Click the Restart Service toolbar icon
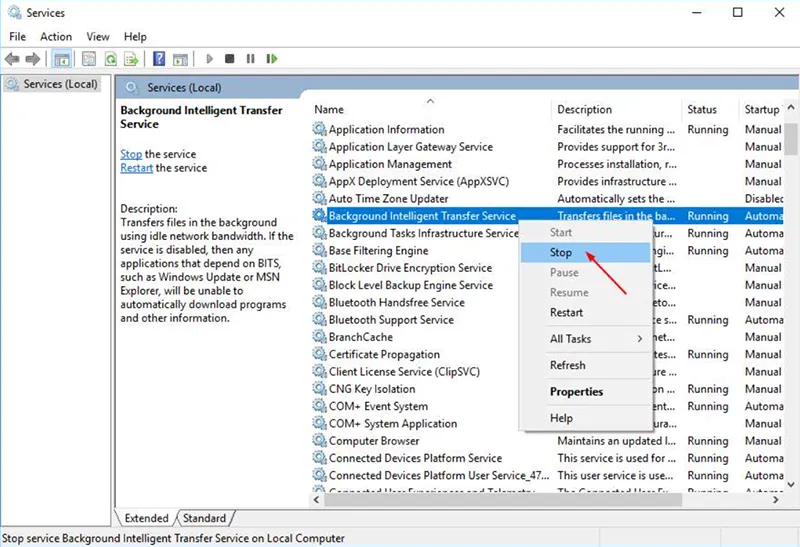The height and width of the screenshot is (547, 800). tap(270, 59)
